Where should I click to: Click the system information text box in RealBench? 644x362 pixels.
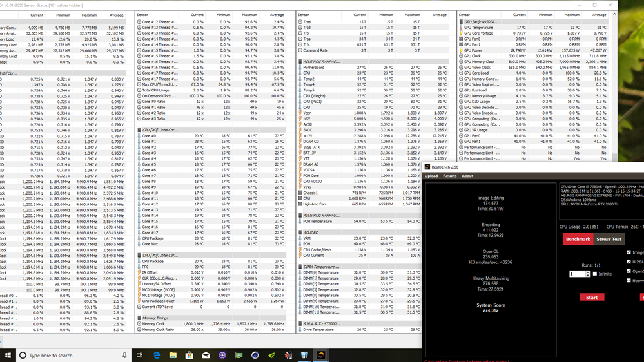(x=601, y=201)
